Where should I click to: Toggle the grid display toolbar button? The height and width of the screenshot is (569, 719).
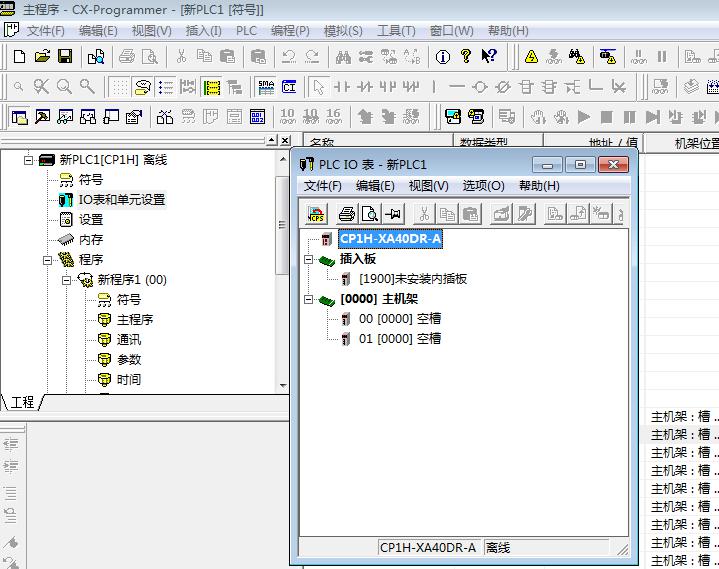point(119,87)
